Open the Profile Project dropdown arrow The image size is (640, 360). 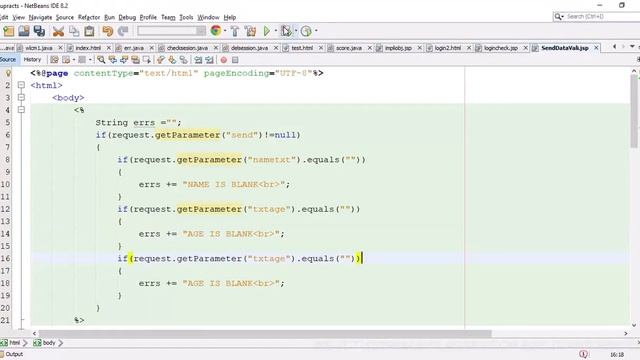pyautogui.click(x=316, y=31)
